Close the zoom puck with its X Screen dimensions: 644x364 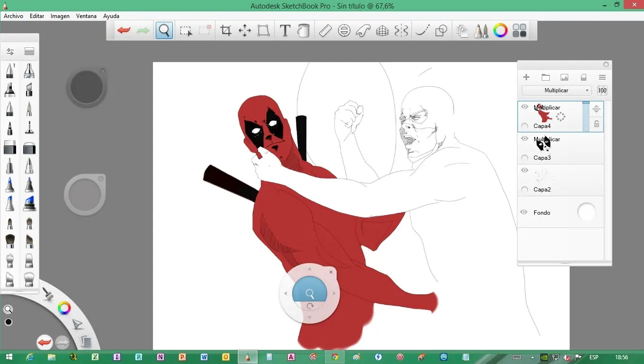331,272
